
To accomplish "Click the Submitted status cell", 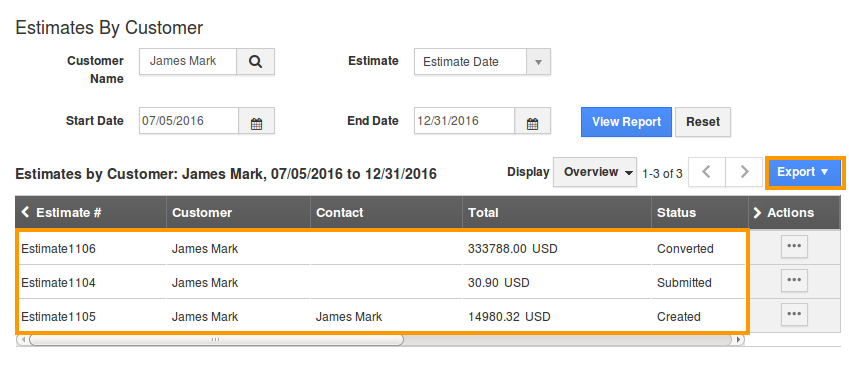I will (x=684, y=283).
